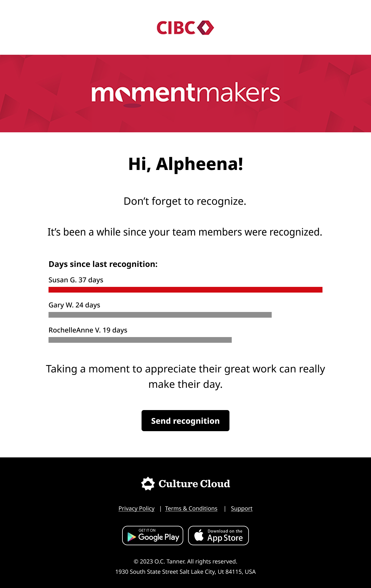Click the CIBC diamond emblem
The image size is (371, 588).
(205, 28)
